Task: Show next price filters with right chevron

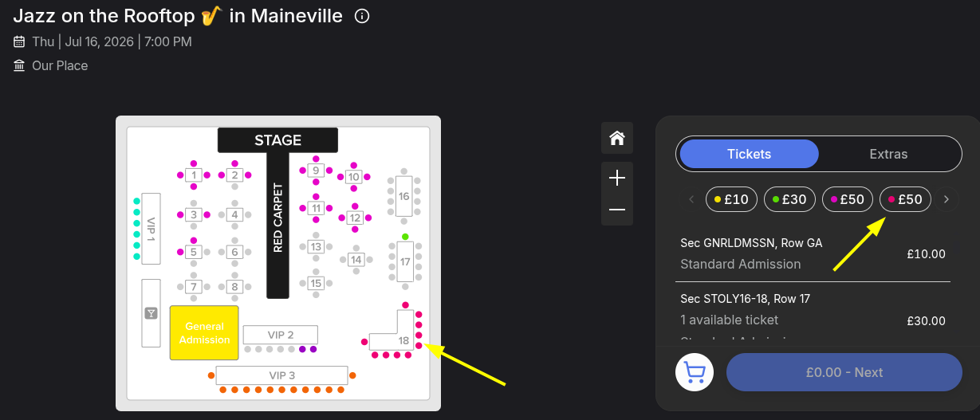Action: (x=947, y=199)
